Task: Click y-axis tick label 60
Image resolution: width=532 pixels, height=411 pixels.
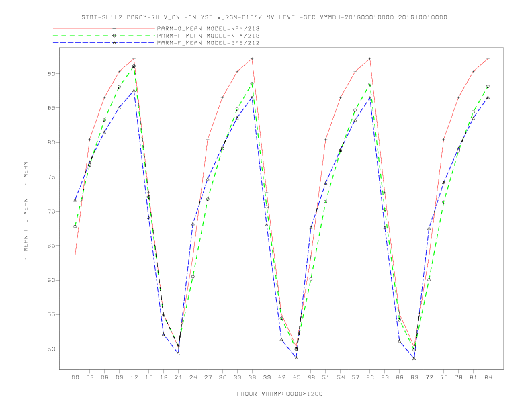Action: point(52,280)
